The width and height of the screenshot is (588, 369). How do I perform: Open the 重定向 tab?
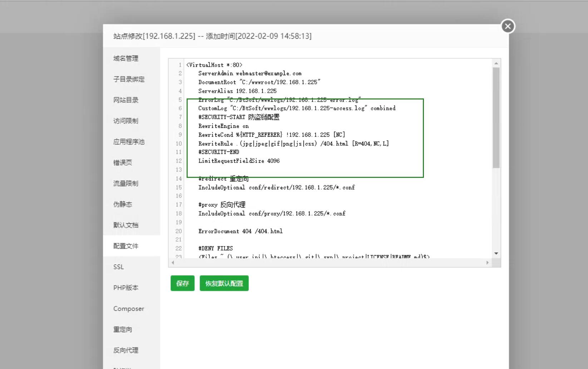[123, 329]
